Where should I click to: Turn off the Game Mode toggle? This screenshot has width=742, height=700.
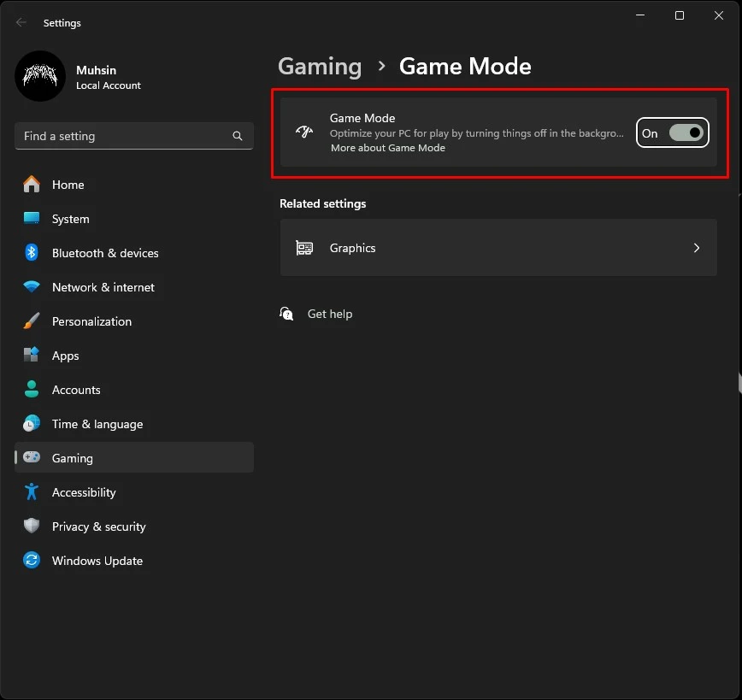pyautogui.click(x=686, y=132)
